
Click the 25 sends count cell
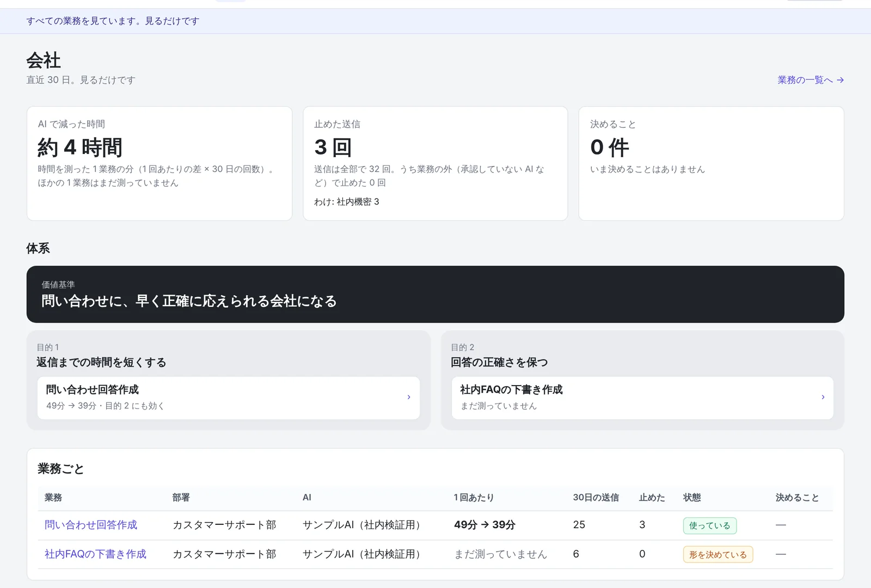579,525
